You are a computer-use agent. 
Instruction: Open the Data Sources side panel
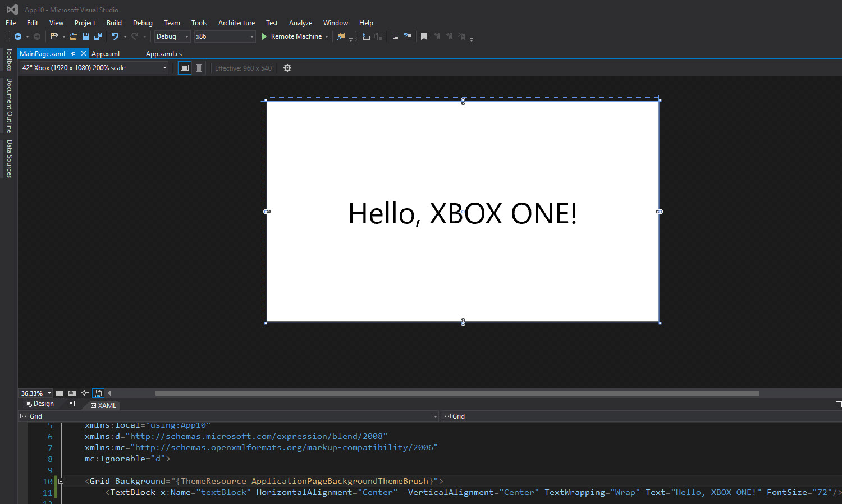point(9,159)
